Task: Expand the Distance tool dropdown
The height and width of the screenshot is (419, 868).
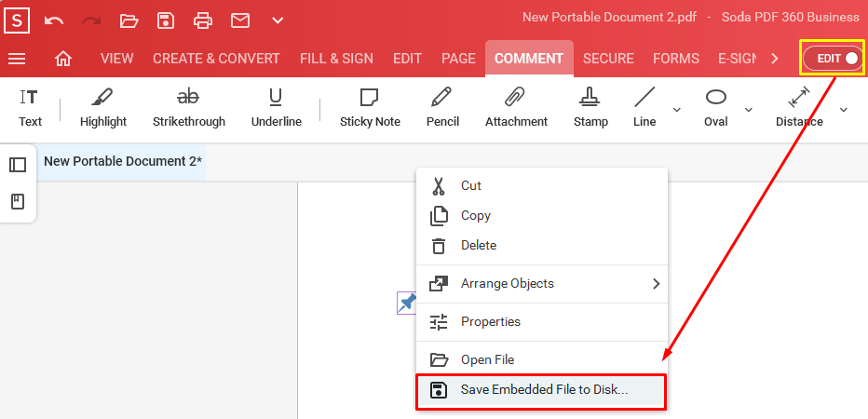Action: (x=844, y=109)
